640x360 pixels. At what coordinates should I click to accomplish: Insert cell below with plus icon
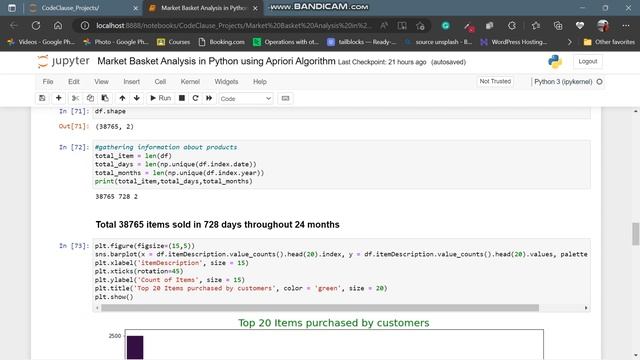[58, 98]
